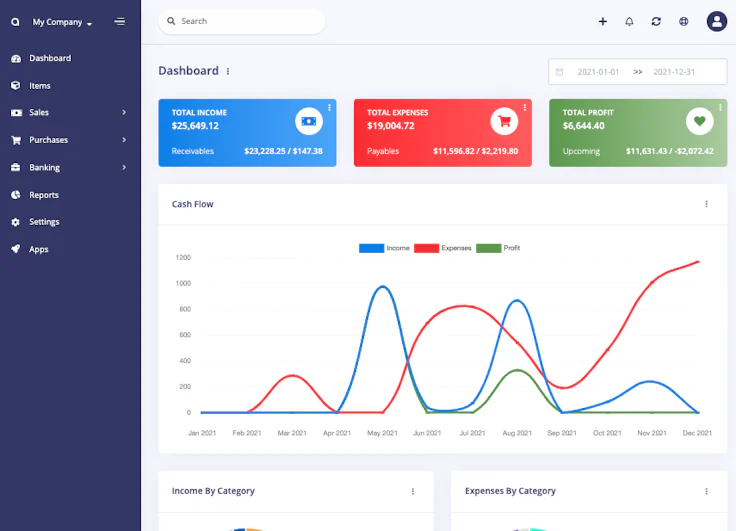Click the Cash Flow widget title

click(x=192, y=204)
